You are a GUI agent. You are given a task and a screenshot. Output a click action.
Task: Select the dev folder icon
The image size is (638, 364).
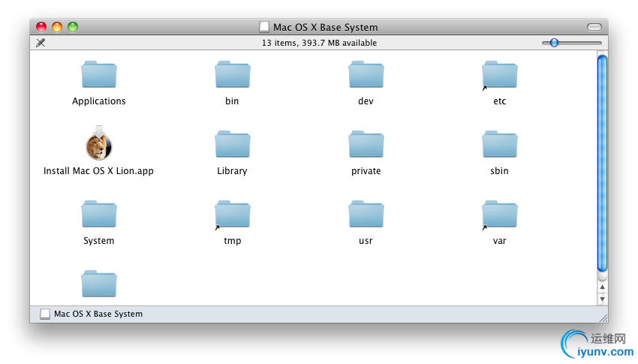366,74
